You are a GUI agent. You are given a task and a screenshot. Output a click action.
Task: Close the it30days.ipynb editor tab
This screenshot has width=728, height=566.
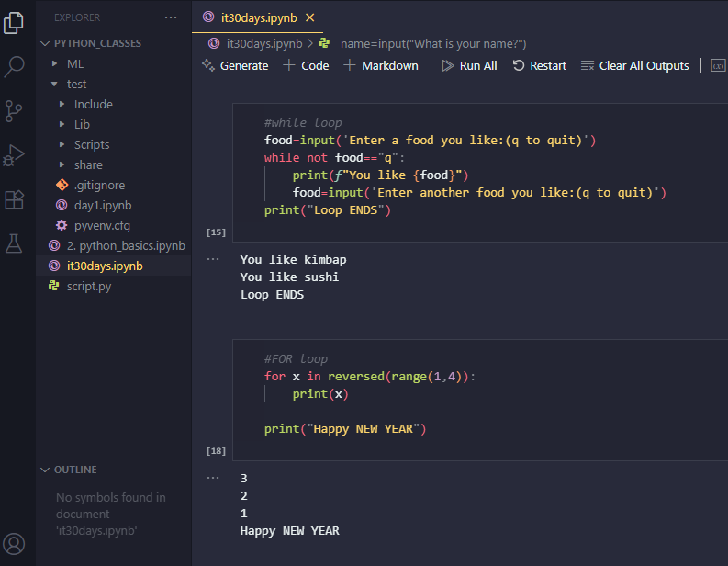pos(309,17)
